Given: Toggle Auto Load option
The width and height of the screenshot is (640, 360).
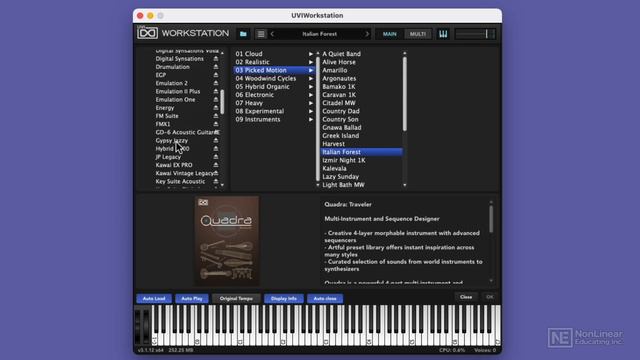Looking at the screenshot, I should click(x=154, y=298).
